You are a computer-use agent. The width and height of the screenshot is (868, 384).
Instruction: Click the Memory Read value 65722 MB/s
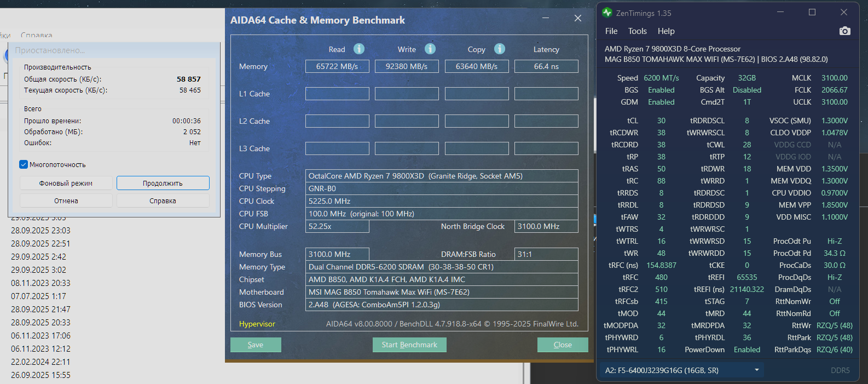point(337,66)
